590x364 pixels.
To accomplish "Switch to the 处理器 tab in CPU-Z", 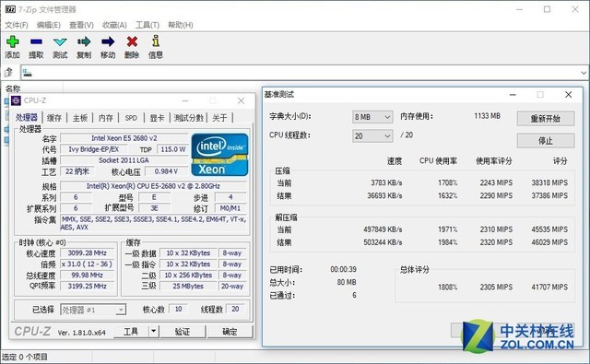I will click(27, 117).
